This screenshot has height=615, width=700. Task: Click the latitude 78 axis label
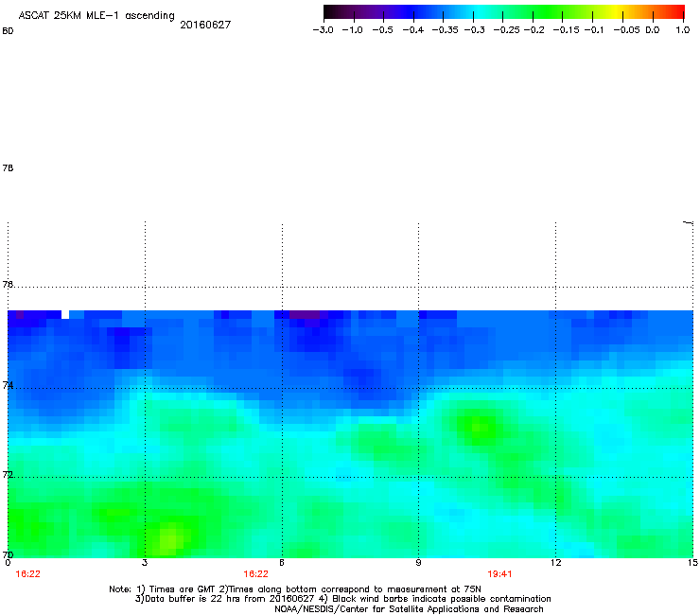tap(8, 167)
